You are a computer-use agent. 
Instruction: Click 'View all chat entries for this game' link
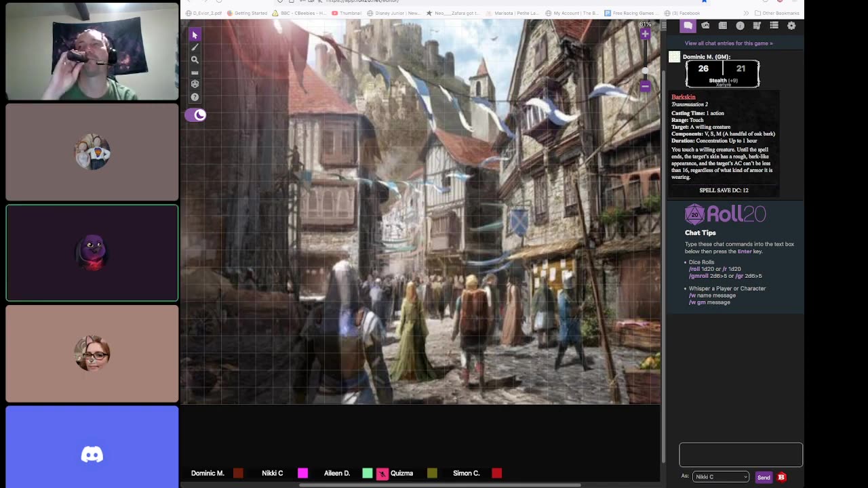pos(728,43)
